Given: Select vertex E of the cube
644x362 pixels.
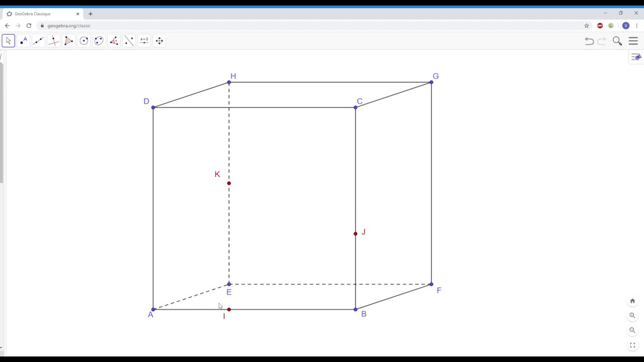Looking at the screenshot, I should [229, 284].
